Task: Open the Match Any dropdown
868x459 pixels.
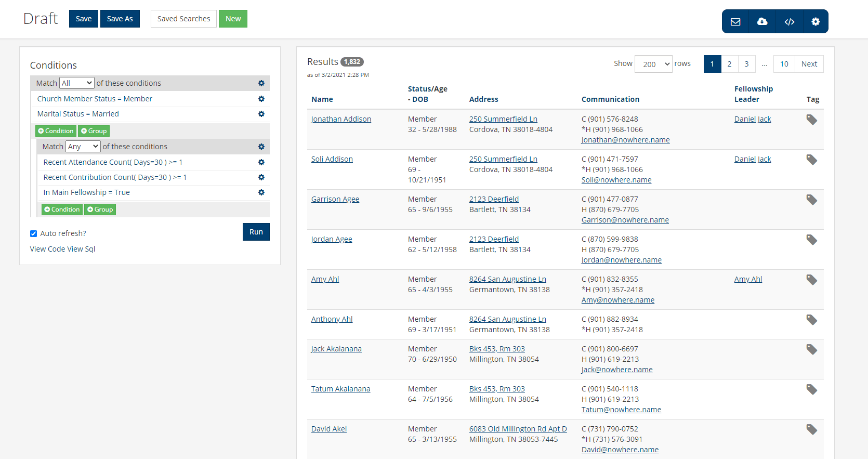Action: (x=83, y=147)
